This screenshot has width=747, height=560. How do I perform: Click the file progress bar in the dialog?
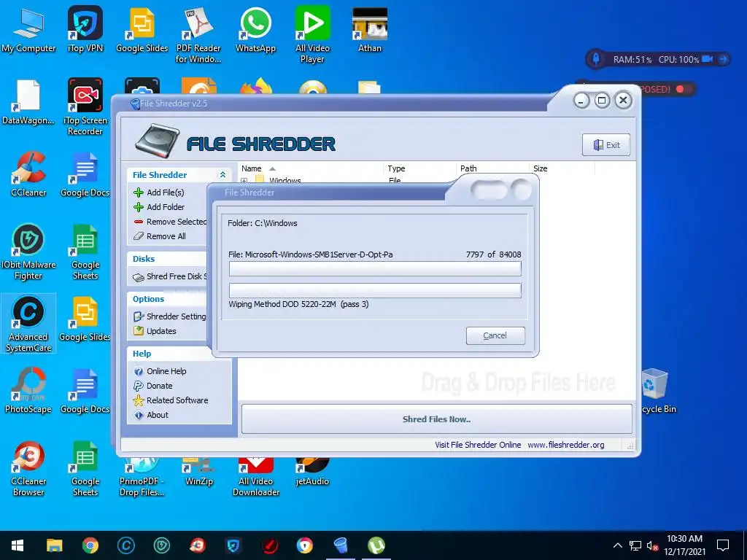tap(375, 268)
